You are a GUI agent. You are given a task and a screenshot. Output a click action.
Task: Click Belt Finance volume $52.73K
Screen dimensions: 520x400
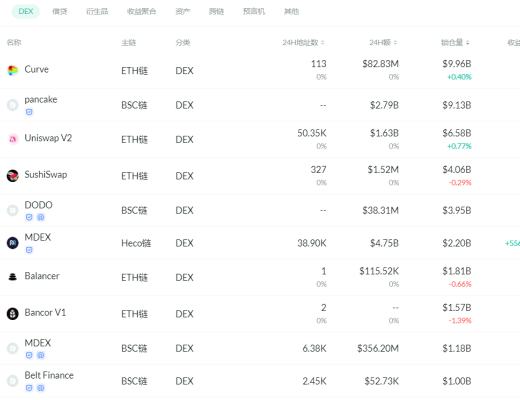pos(381,381)
